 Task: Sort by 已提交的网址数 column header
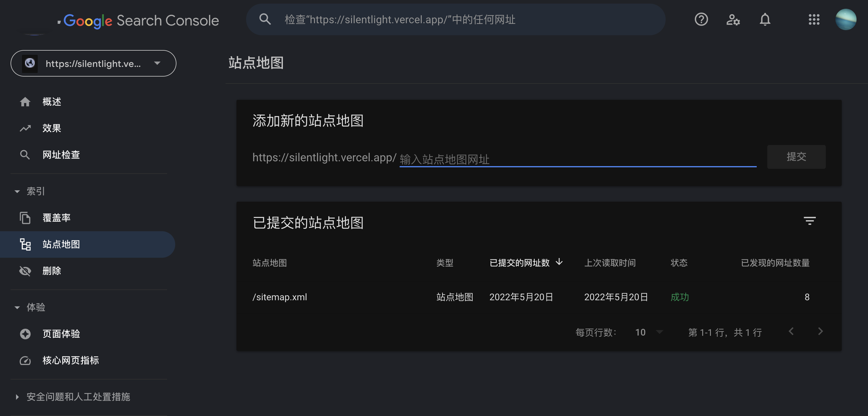pos(519,263)
